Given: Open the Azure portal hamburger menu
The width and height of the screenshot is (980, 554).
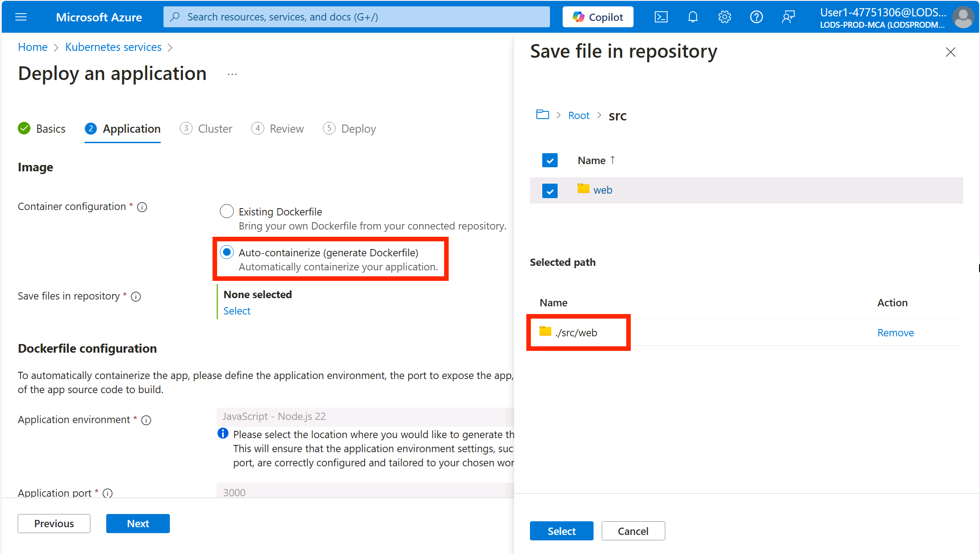Looking at the screenshot, I should point(21,17).
